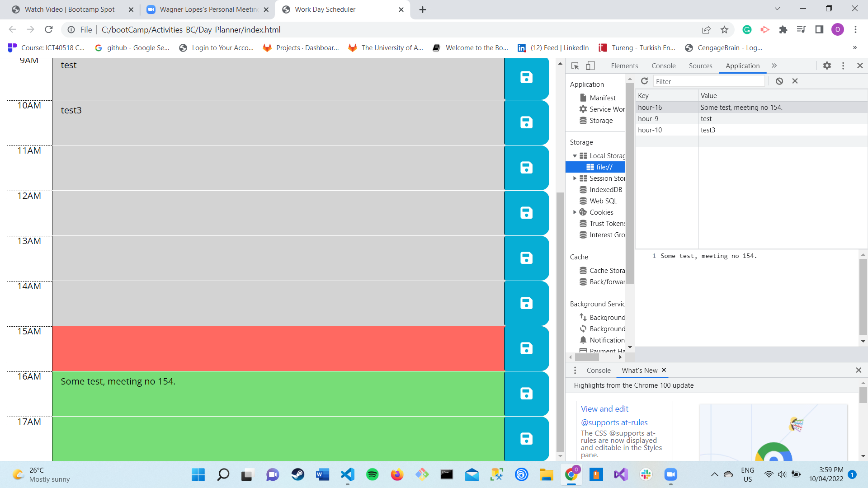Image resolution: width=868 pixels, height=488 pixels.
Task: Expand the Session Storage section
Action: tap(575, 178)
